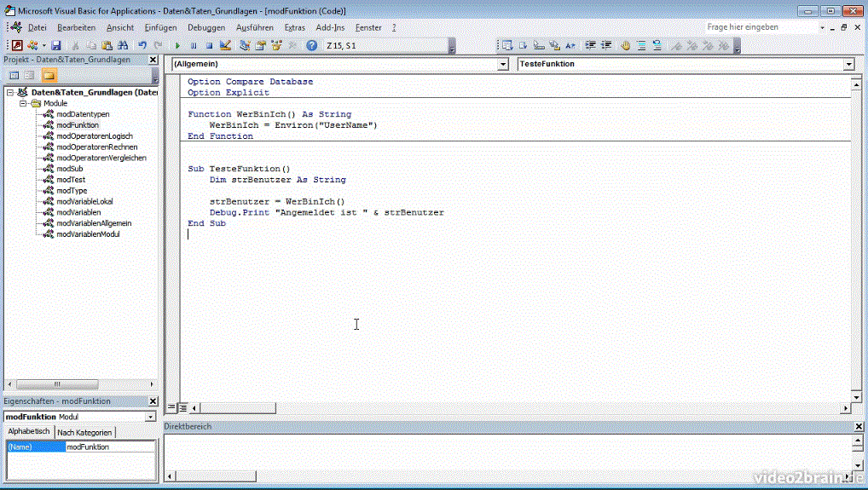Pause execution with the Break icon

pos(194,45)
